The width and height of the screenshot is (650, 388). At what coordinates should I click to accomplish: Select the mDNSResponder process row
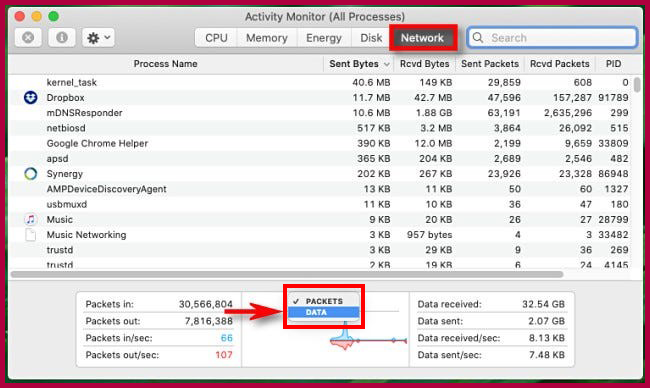coord(320,113)
